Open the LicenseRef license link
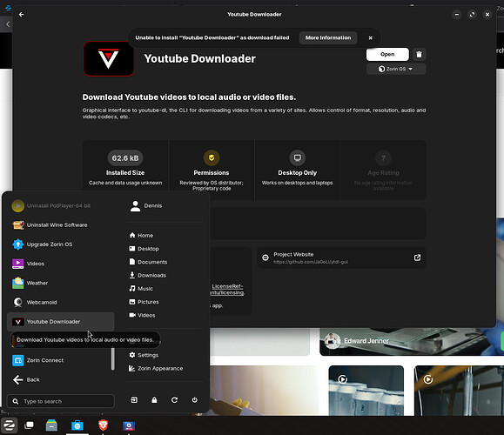This screenshot has height=435, width=504. coord(227,290)
